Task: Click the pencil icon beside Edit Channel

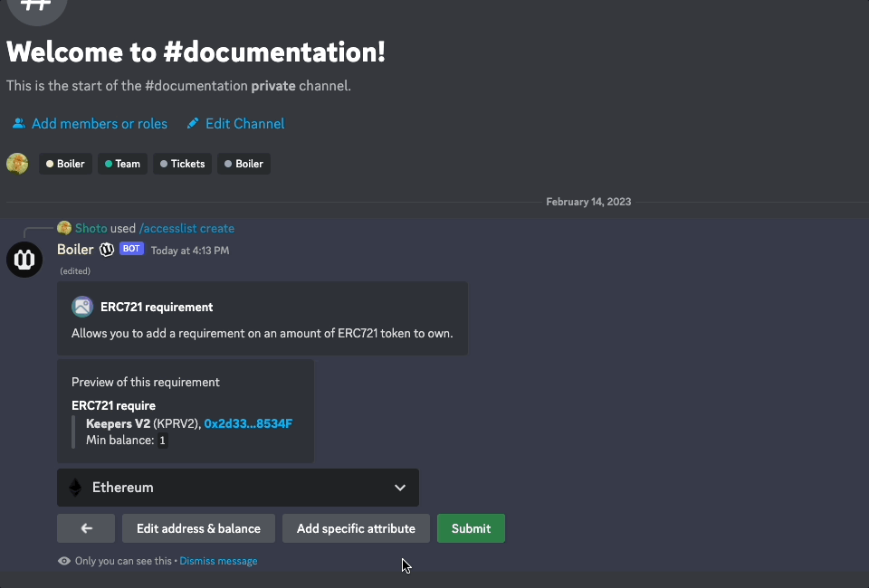Action: (193, 124)
